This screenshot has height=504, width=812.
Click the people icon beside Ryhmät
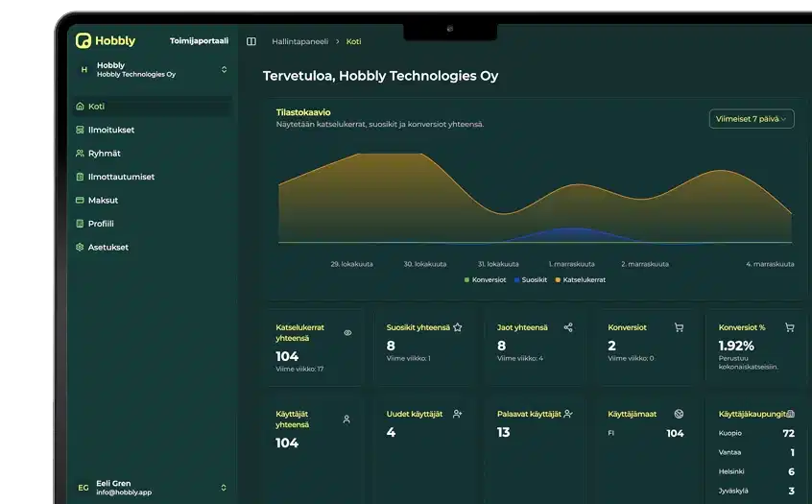[80, 154]
